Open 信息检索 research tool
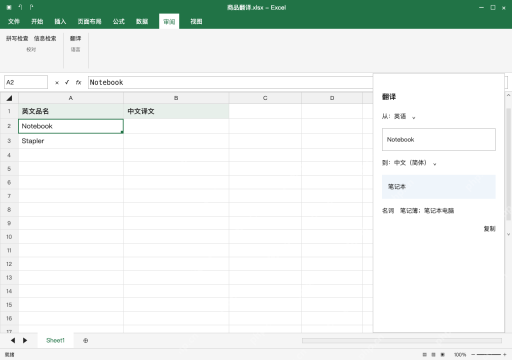Viewport: 512px width, 360px height. (45, 39)
